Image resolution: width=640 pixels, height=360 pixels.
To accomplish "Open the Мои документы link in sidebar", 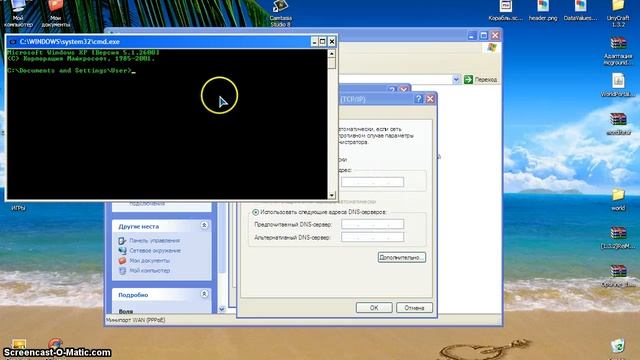I will [x=150, y=260].
